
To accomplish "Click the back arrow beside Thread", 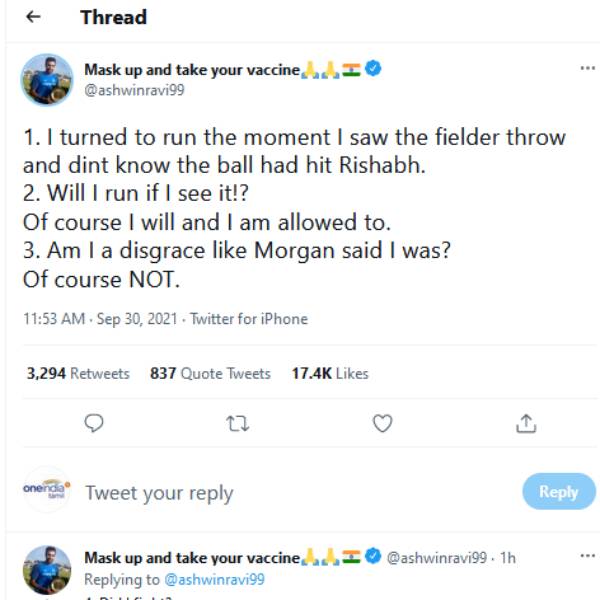I will pyautogui.click(x=35, y=18).
